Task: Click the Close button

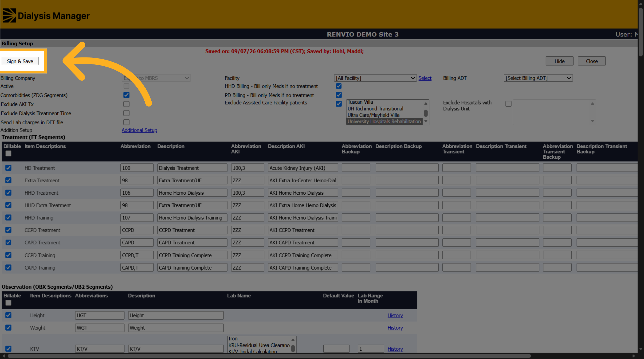Action: point(592,61)
